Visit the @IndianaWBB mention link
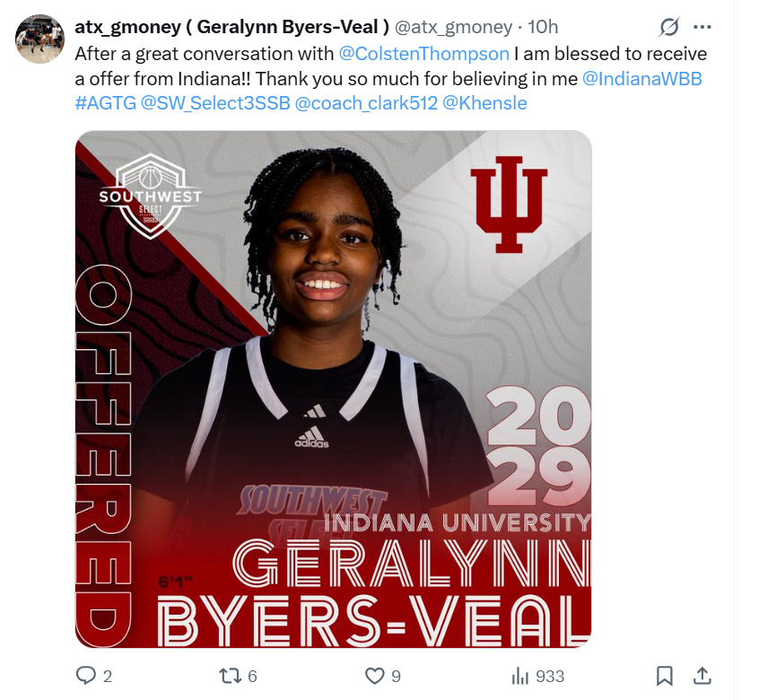Viewport: 759px width, 700px height. coord(641,78)
